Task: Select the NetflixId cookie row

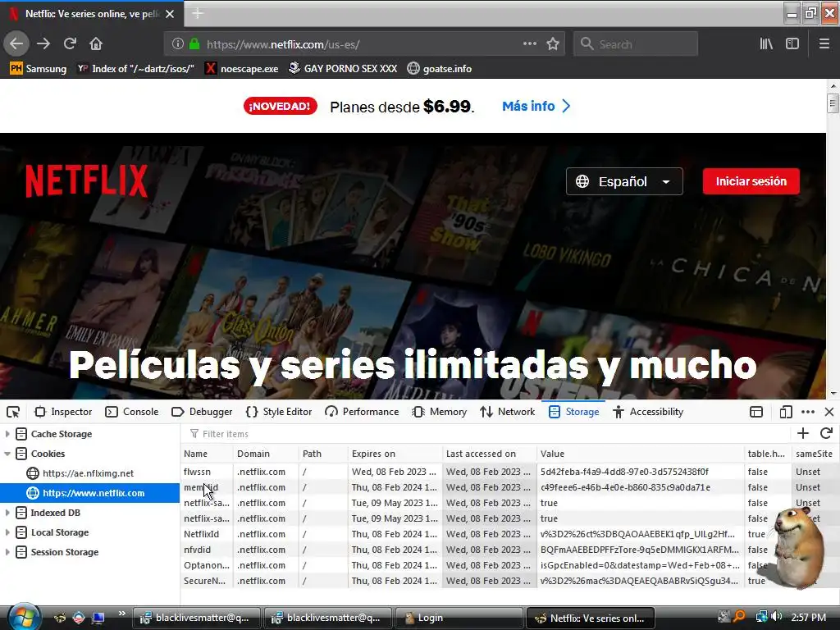Action: (x=510, y=534)
